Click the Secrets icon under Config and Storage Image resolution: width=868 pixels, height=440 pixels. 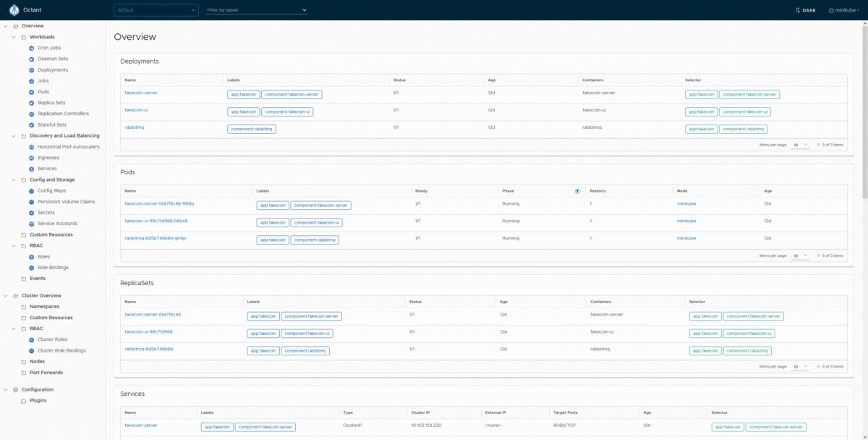pos(30,212)
